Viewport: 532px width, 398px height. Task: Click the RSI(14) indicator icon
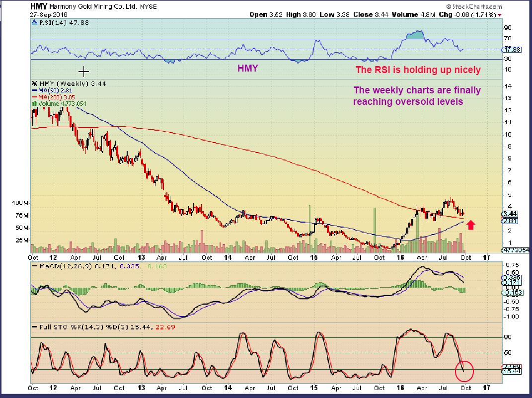click(x=34, y=23)
